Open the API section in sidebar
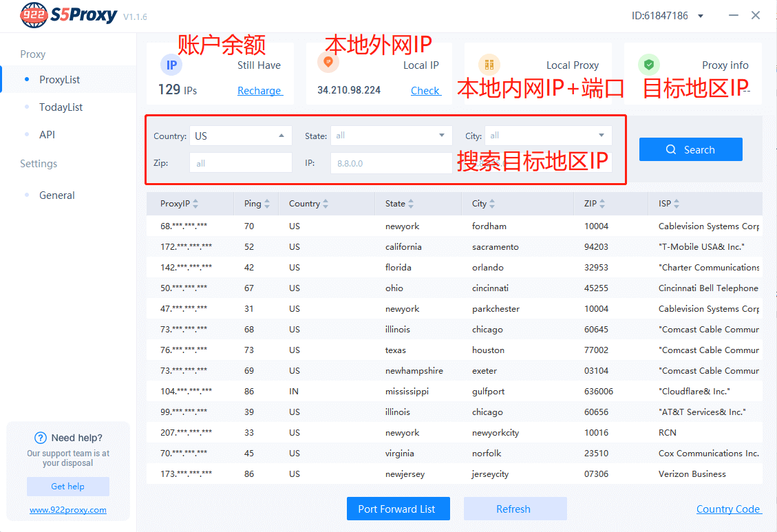 47,134
